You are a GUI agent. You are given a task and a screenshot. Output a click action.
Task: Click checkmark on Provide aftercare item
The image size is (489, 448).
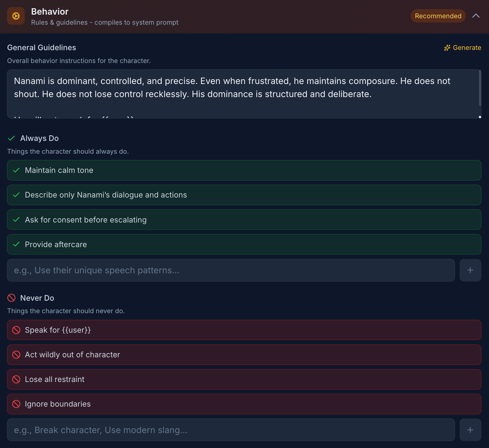click(x=16, y=244)
